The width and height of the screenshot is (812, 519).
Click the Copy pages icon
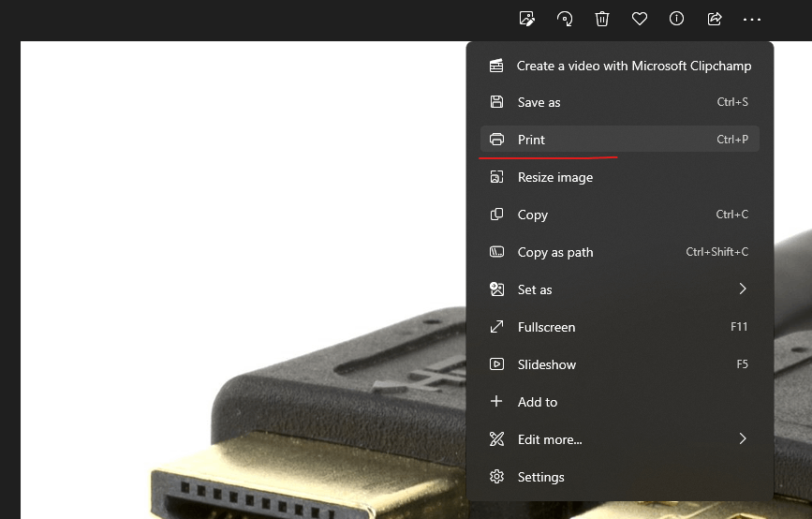(x=496, y=215)
